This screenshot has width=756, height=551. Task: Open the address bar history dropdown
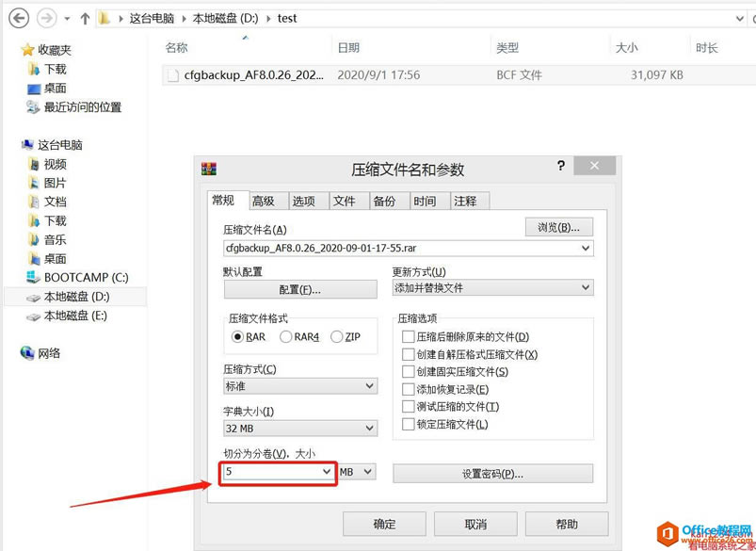point(740,19)
